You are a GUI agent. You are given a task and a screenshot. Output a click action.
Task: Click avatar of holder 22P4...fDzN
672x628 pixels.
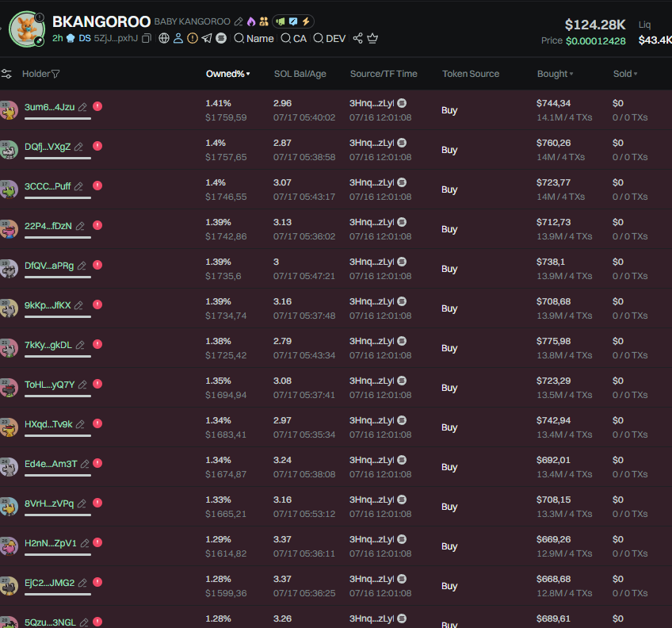pos(9,229)
